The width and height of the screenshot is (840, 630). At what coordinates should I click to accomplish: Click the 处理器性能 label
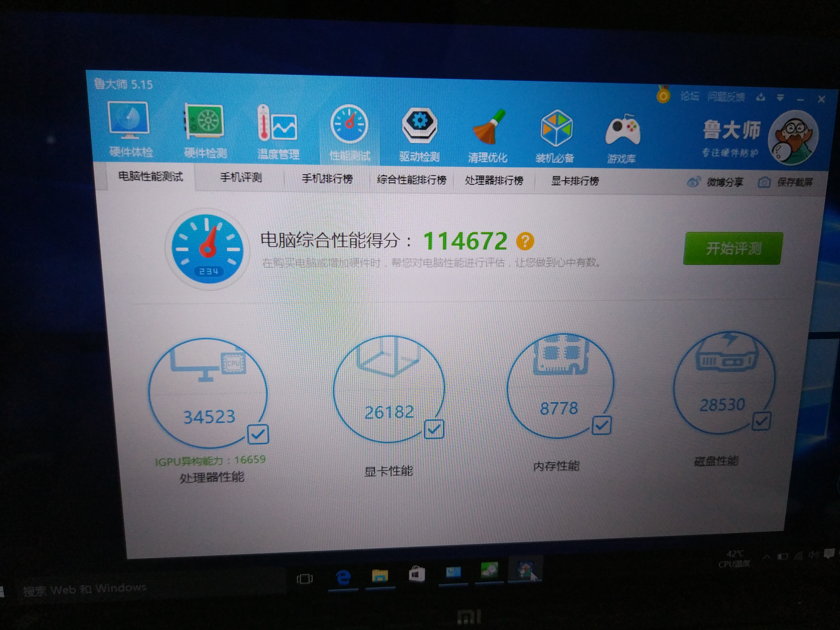coord(211,477)
